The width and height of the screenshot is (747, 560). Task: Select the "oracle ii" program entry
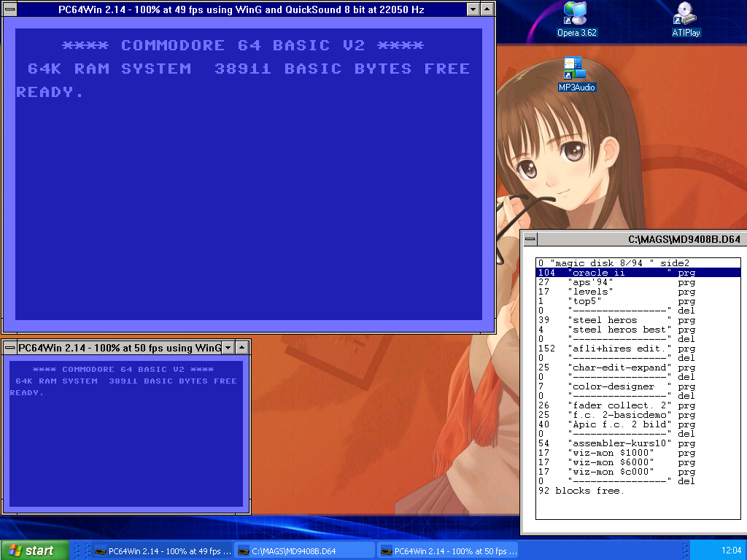click(x=638, y=273)
